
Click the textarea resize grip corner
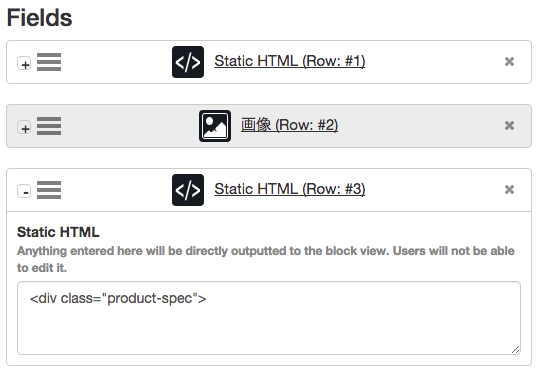tap(515, 349)
